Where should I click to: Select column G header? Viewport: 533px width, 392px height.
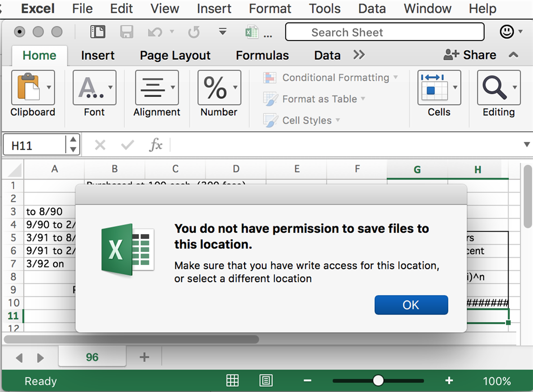(x=417, y=169)
